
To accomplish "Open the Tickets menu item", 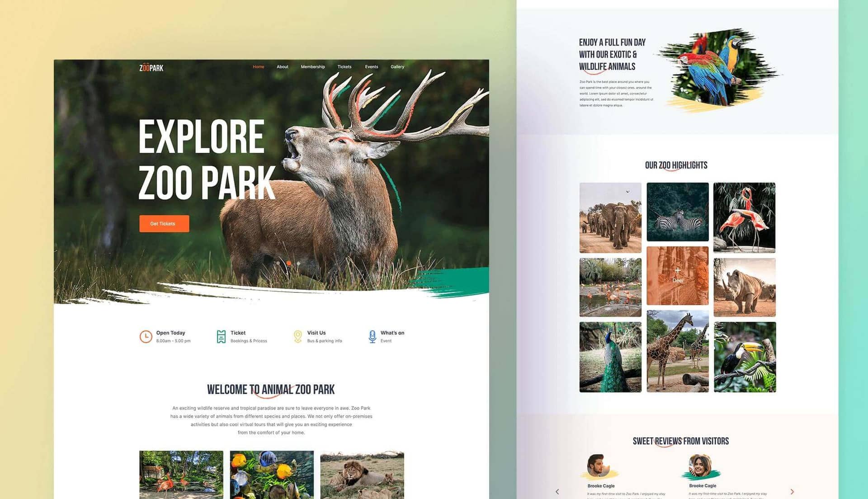I will tap(344, 66).
